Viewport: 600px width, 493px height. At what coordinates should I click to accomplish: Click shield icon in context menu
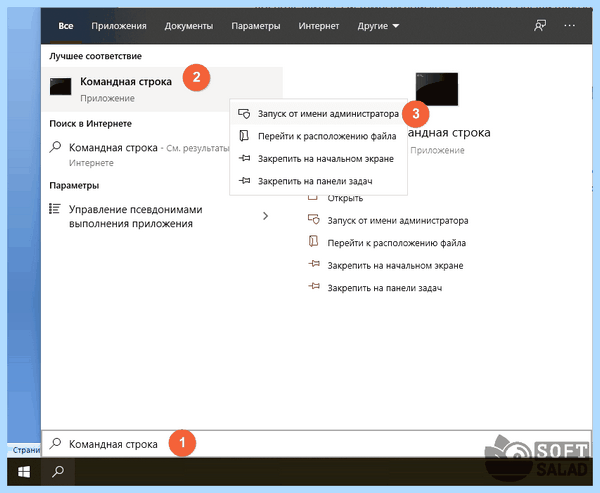point(244,114)
